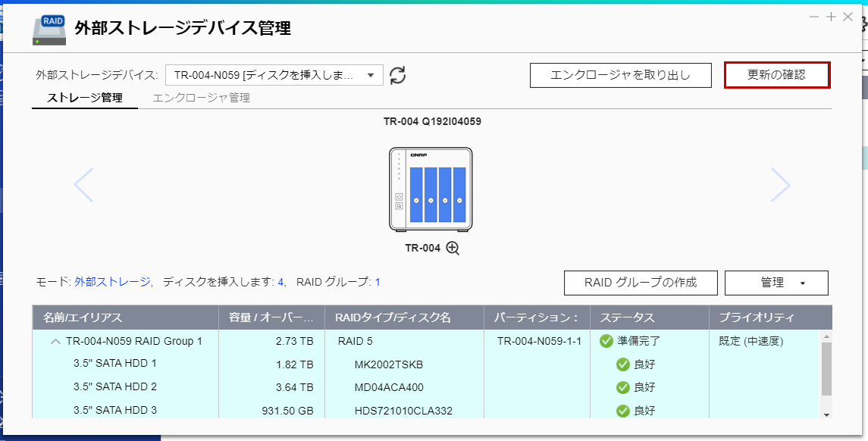Viewport: 868px width, 441px height.
Task: Select the 3.5" SATA HDD 2 row
Action: [x=426, y=387]
